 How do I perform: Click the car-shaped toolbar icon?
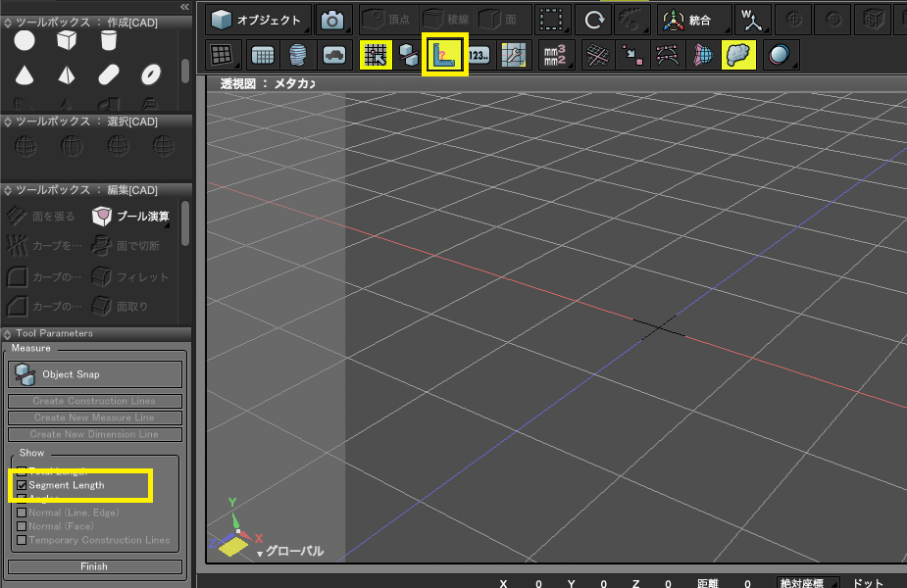point(333,55)
